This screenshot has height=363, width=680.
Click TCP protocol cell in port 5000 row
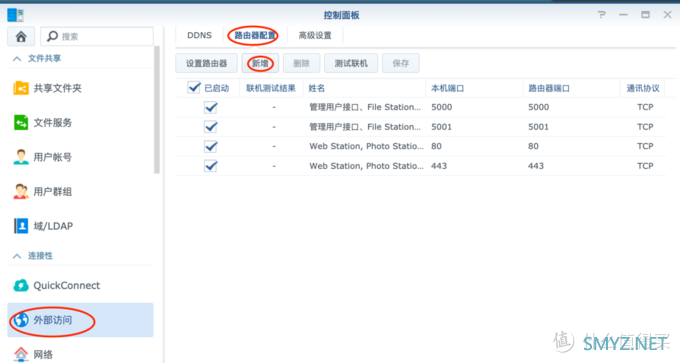(645, 107)
